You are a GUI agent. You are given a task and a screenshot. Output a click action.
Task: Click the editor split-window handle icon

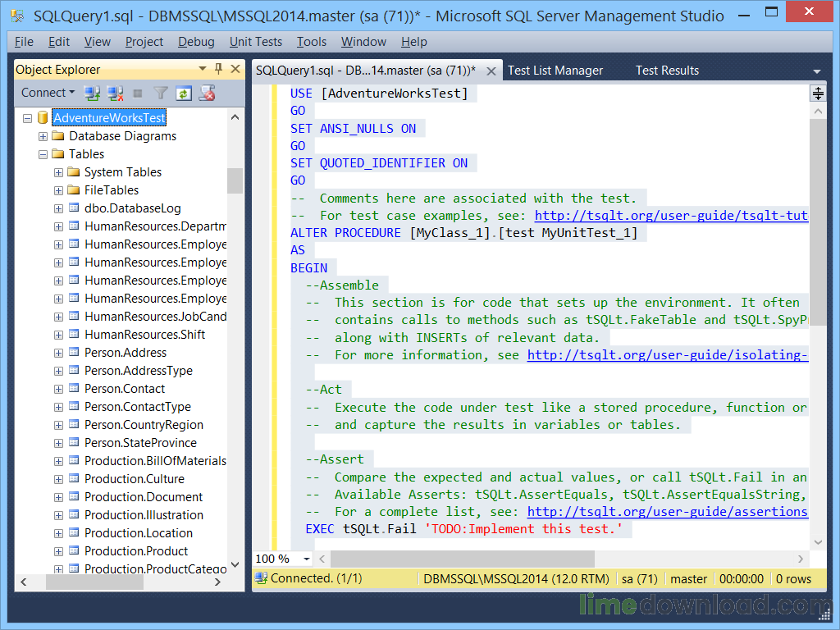click(x=818, y=94)
